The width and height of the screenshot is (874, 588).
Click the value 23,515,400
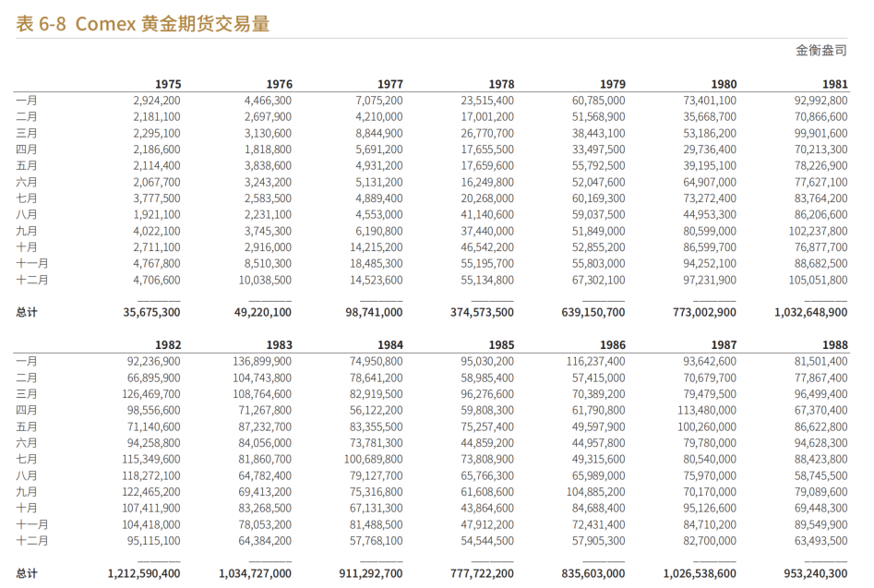[487, 101]
